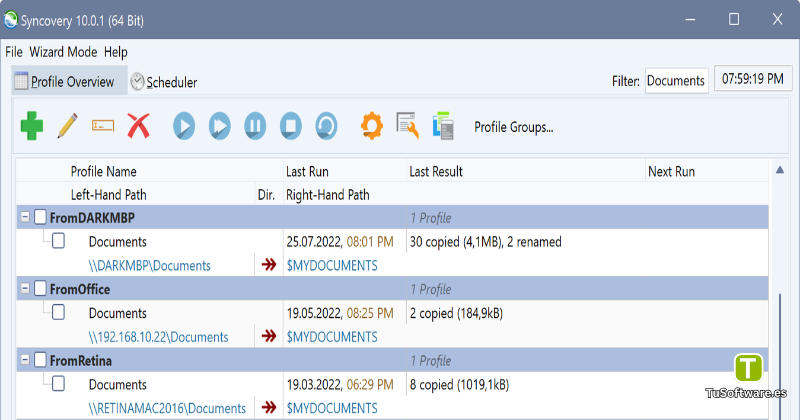Run selected profile with play button
The image size is (800, 420).
click(184, 126)
